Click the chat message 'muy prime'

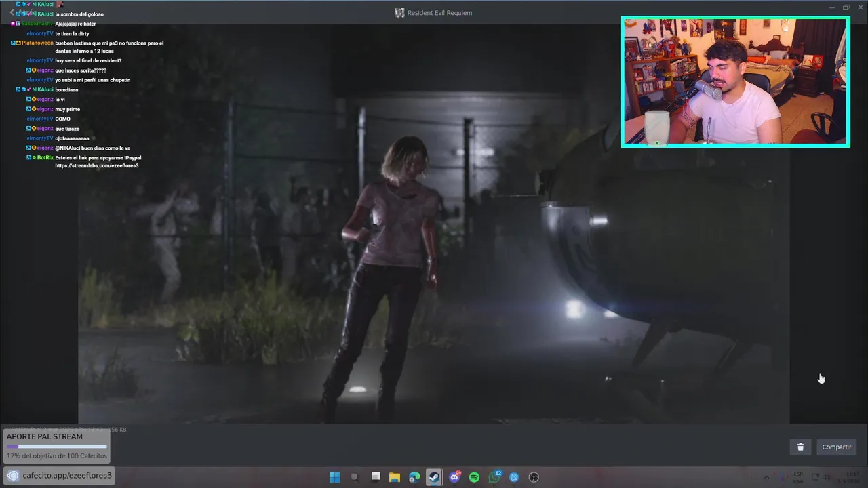coord(67,109)
